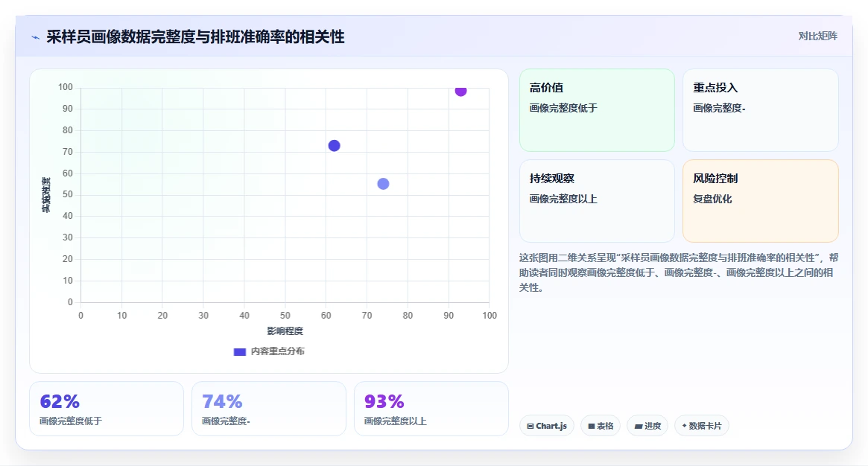Click 画像完整度低于 text in 高价值 card
The image size is (868, 466).
point(563,109)
